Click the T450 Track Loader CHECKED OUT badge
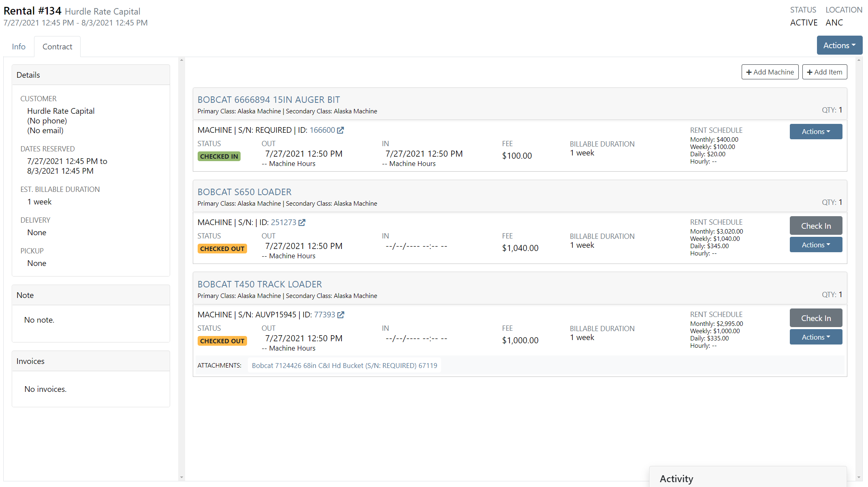The image size is (868, 487). click(222, 341)
